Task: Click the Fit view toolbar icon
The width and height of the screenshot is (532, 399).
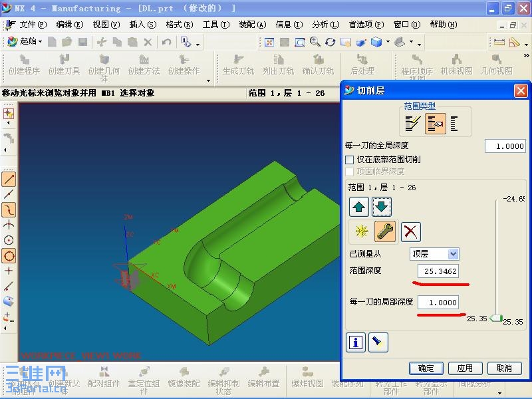Action: [x=269, y=42]
